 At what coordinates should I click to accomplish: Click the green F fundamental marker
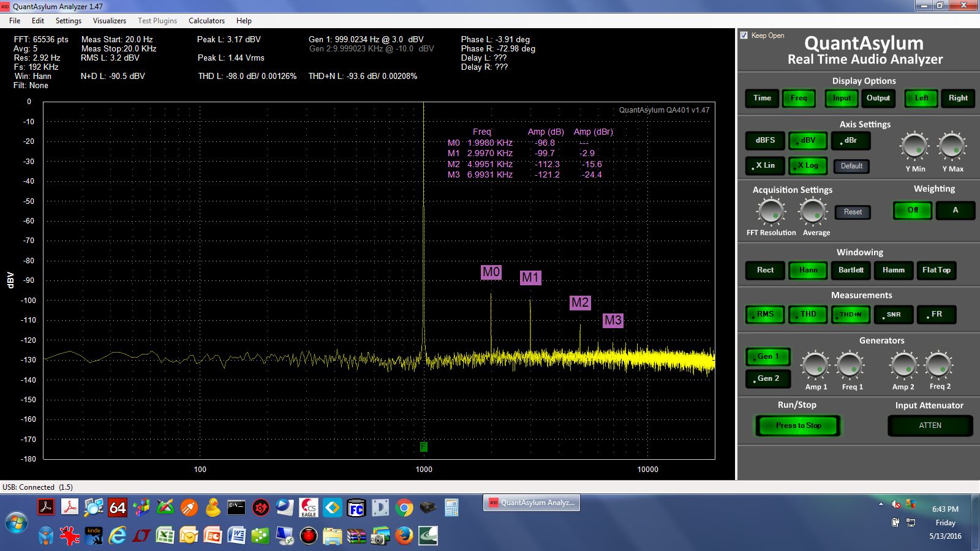pyautogui.click(x=423, y=447)
